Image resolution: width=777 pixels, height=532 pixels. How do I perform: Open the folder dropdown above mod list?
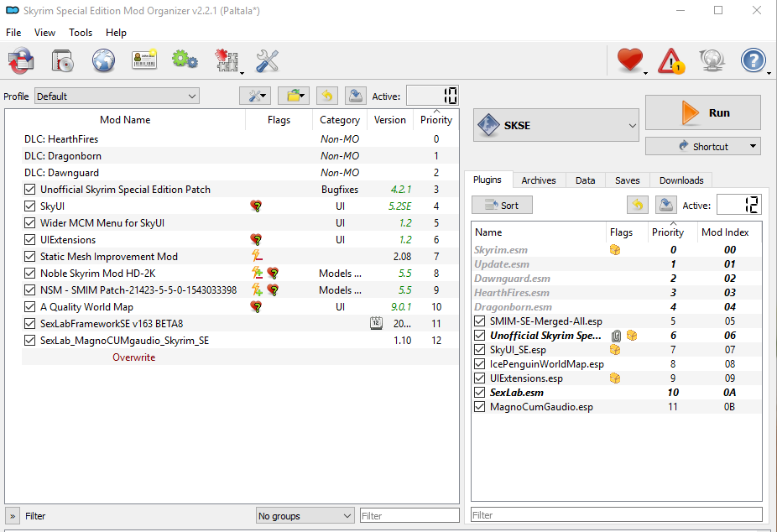tap(294, 96)
